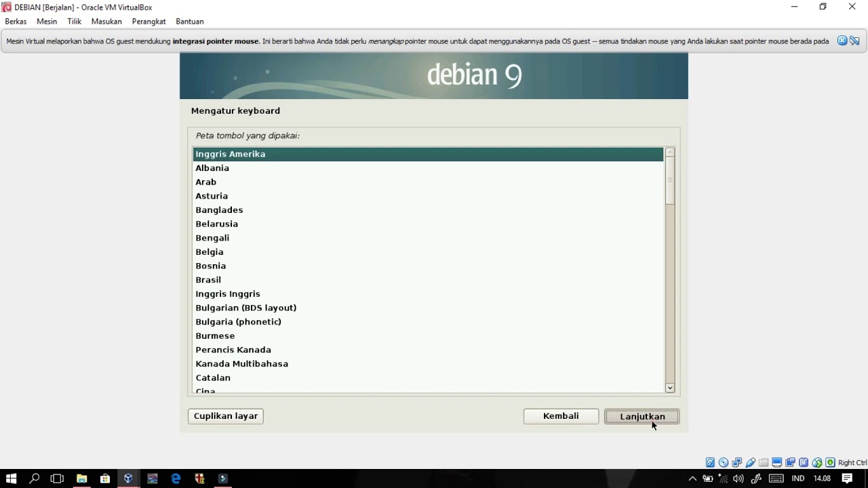Image resolution: width=868 pixels, height=488 pixels.
Task: Open Task View from the taskbar
Action: 57,479
